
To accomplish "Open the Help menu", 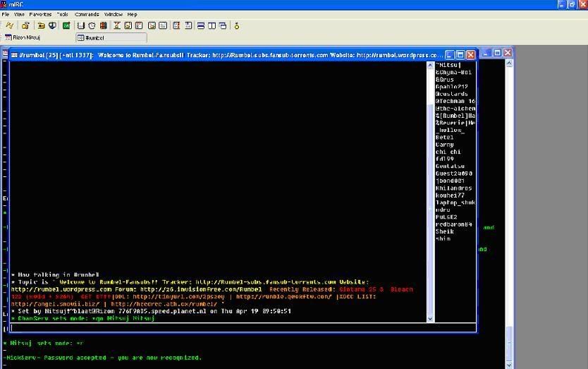I will pyautogui.click(x=132, y=14).
